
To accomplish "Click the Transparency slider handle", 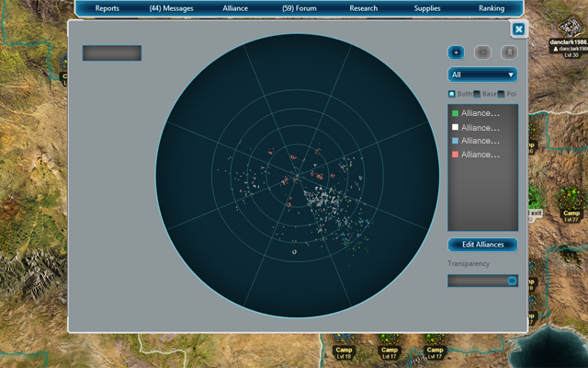I will coord(512,281).
